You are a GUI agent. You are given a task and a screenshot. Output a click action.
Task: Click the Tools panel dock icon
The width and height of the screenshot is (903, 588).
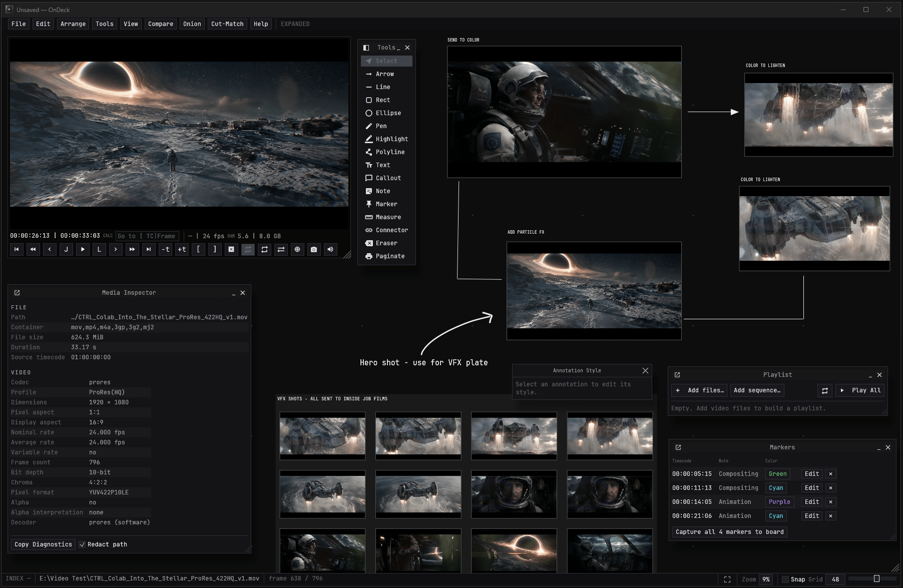click(x=366, y=48)
